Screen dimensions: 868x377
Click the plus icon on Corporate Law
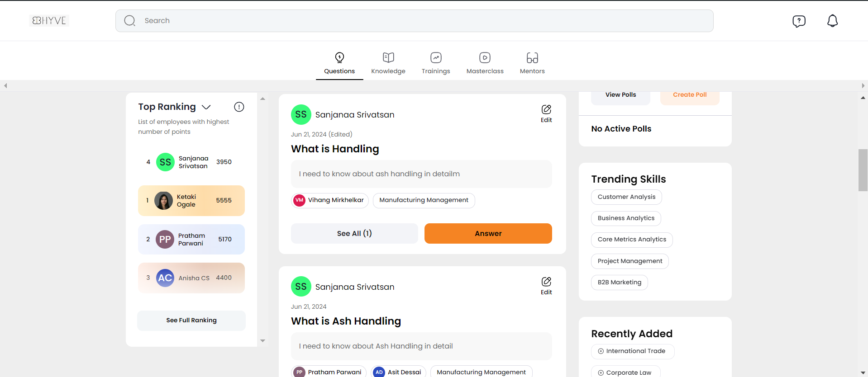601,373
